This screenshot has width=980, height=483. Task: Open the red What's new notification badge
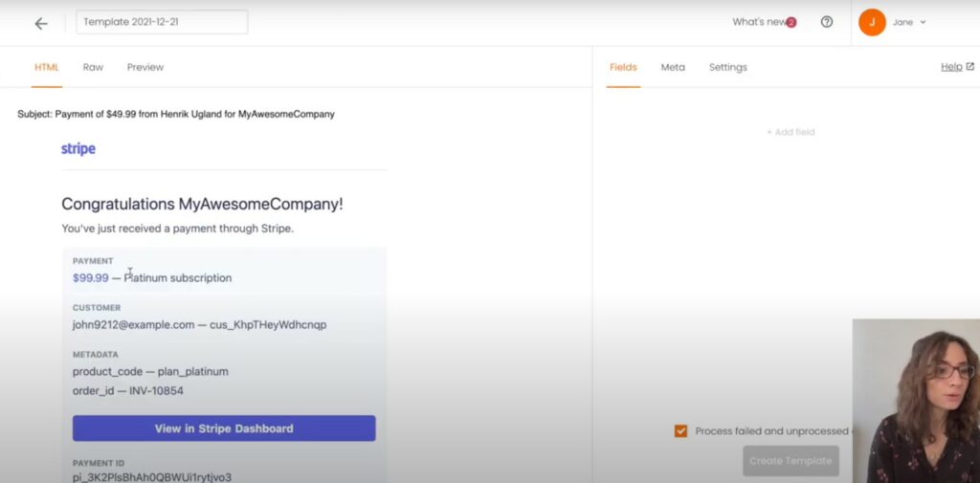pos(791,23)
